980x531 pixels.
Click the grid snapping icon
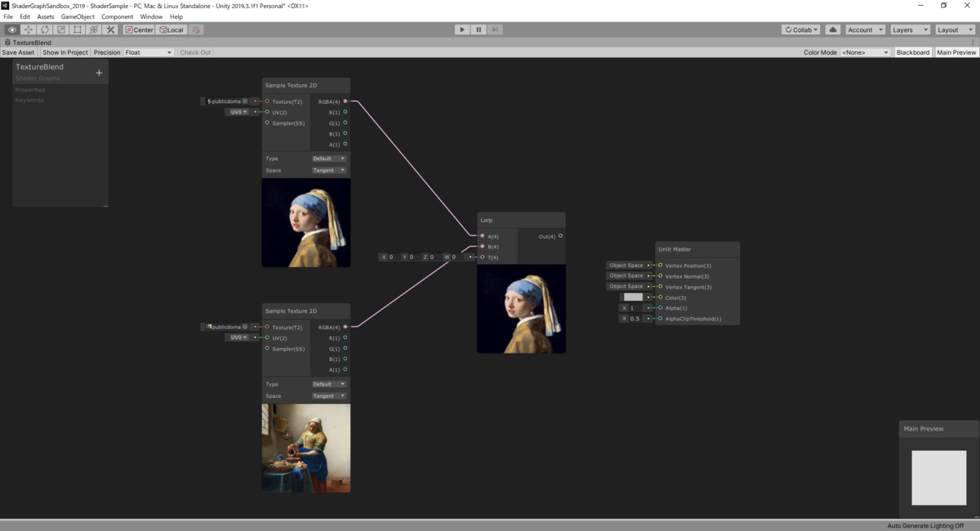[196, 29]
